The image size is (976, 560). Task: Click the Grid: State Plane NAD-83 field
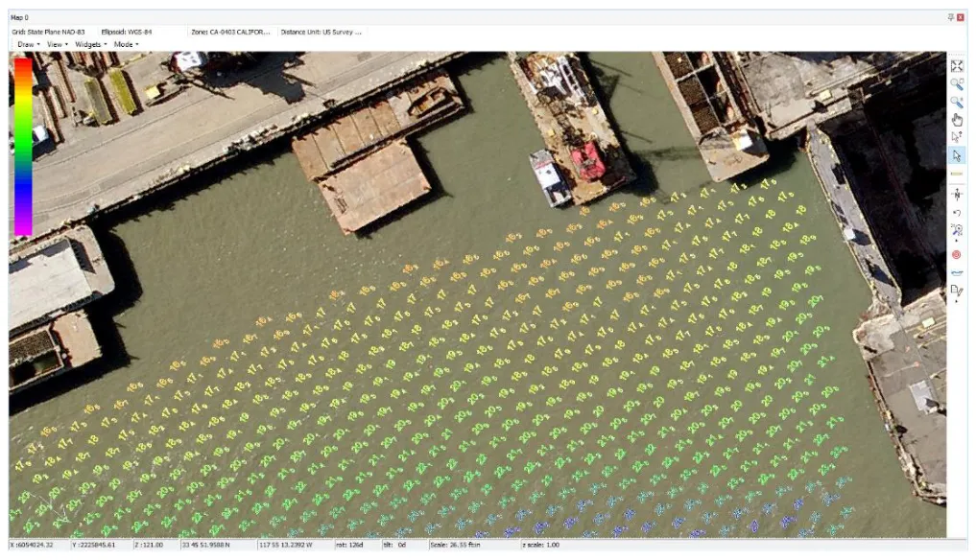[48, 32]
